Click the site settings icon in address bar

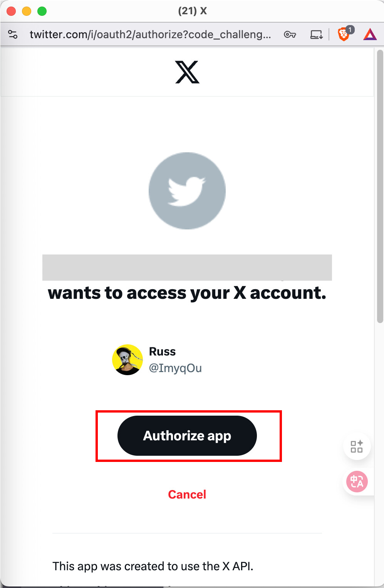[x=13, y=35]
